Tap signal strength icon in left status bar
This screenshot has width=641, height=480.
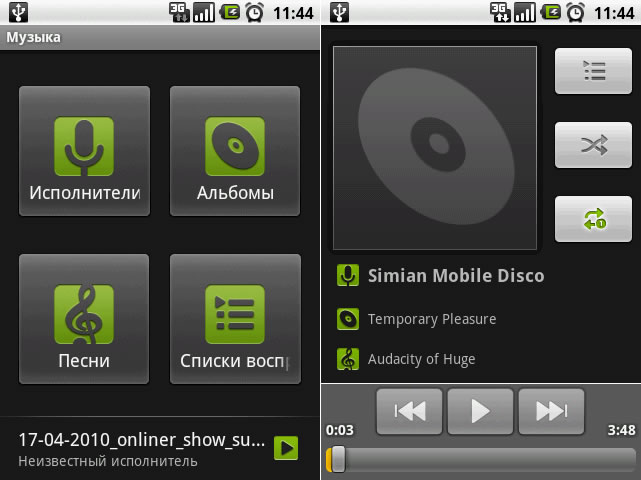(x=204, y=13)
